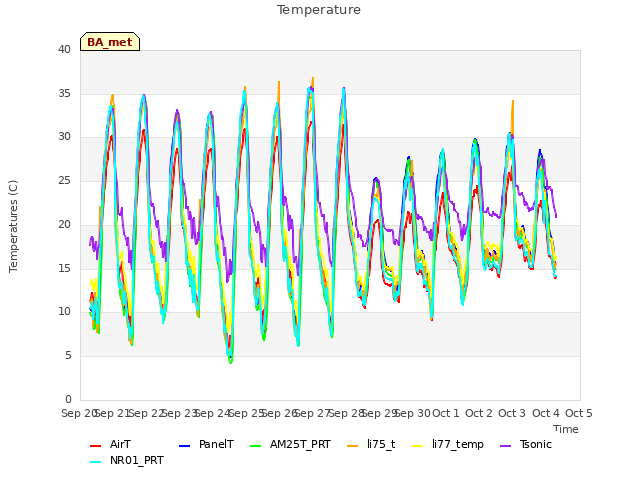Screen dimensions: 640x480
Task: Click the orange li75_t color marker
Action: (x=353, y=446)
